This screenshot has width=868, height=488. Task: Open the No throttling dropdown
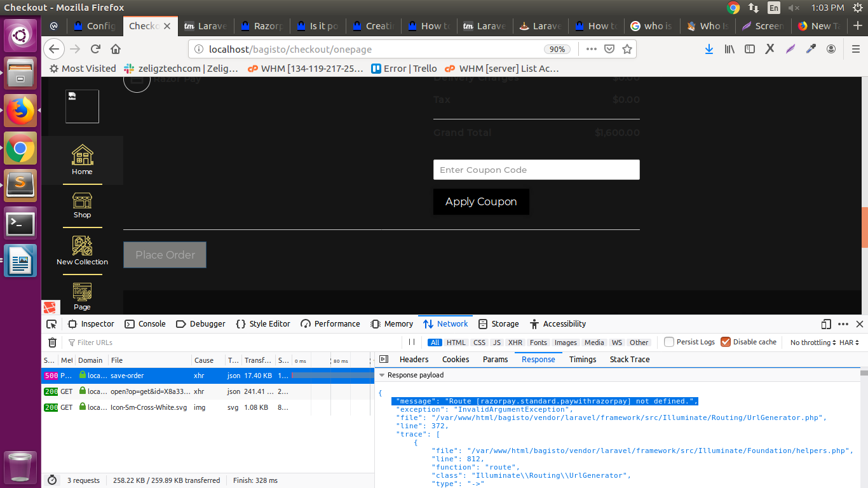coord(813,342)
